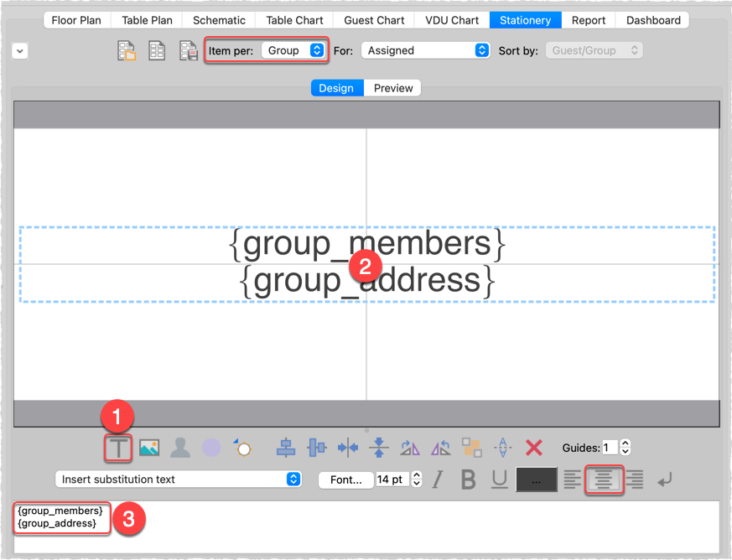This screenshot has width=732, height=560.
Task: Toggle italic formatting
Action: 437,479
